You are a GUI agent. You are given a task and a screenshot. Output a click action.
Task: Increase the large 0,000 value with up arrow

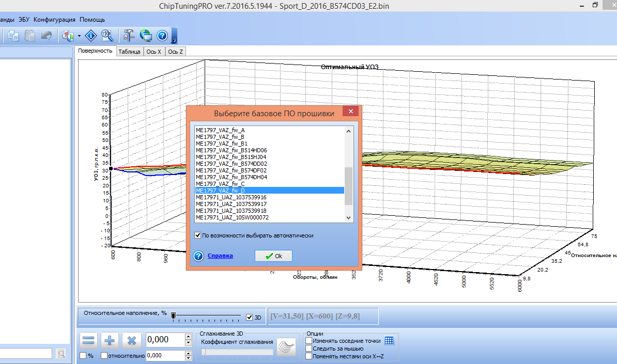click(188, 337)
